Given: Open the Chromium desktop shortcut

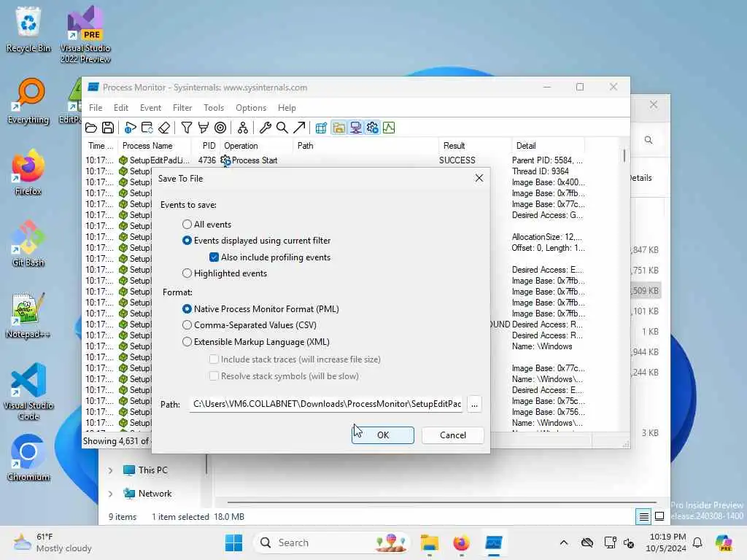Looking at the screenshot, I should click(28, 458).
